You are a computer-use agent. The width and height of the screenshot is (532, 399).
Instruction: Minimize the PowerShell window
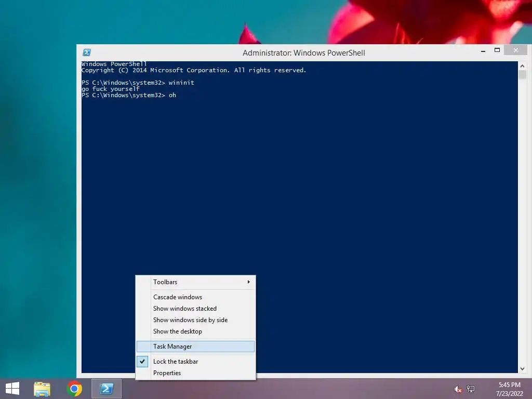[x=483, y=50]
